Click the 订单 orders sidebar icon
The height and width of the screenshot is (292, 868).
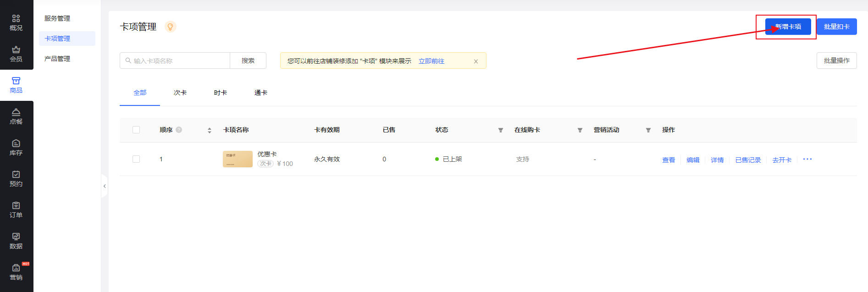coord(16,209)
